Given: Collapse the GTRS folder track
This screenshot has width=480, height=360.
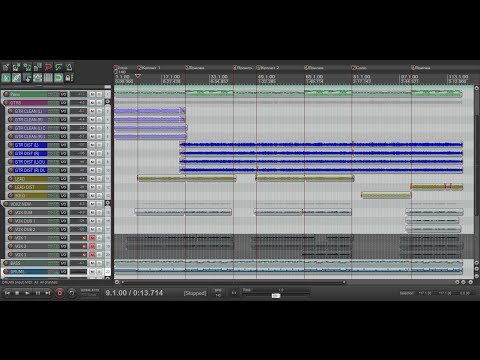Looking at the screenshot, I should click(x=108, y=102).
